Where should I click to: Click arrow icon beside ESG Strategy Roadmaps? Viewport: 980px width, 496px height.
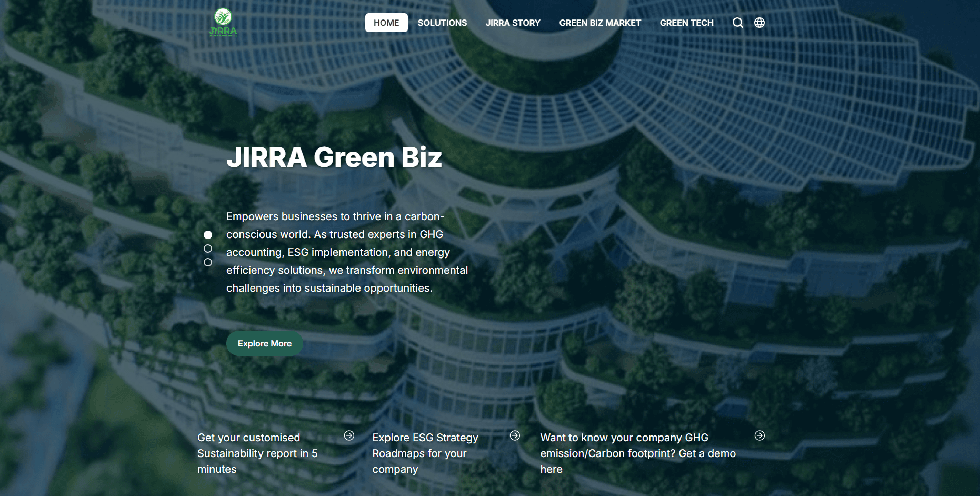[x=515, y=435]
